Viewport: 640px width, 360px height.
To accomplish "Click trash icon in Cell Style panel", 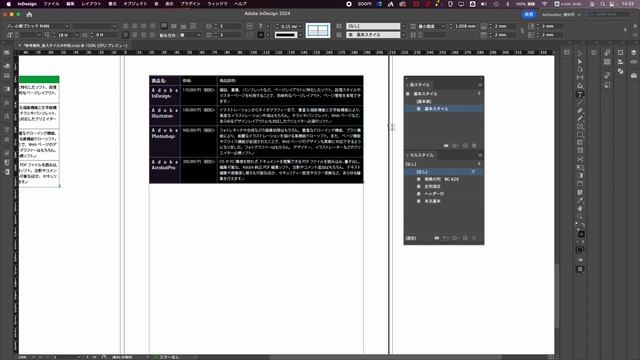I will (x=474, y=238).
